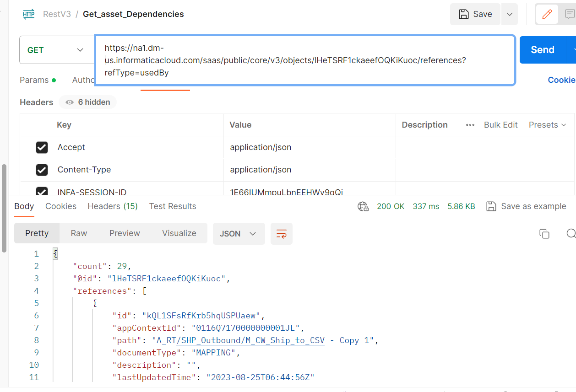
Task: Copy the response using the copy icon
Action: (544, 234)
